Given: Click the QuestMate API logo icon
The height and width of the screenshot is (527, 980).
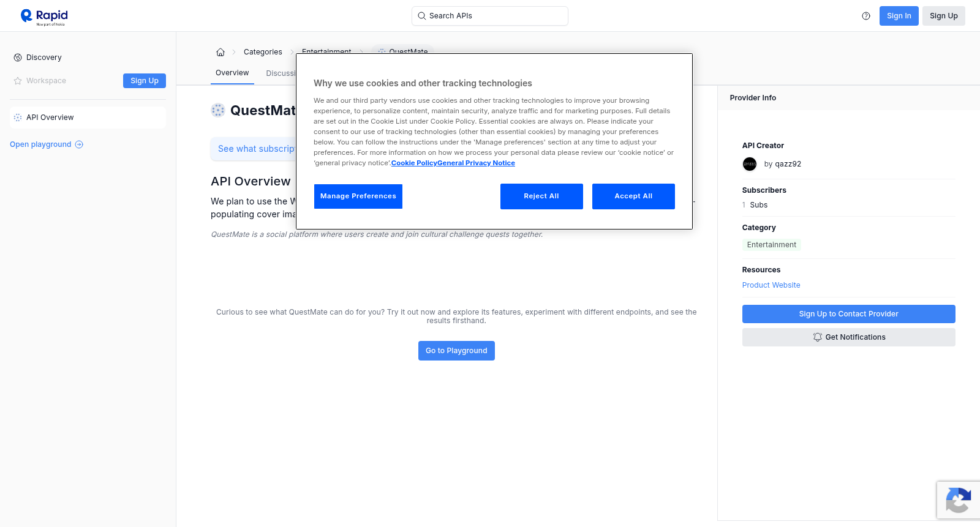Looking at the screenshot, I should coord(218,110).
